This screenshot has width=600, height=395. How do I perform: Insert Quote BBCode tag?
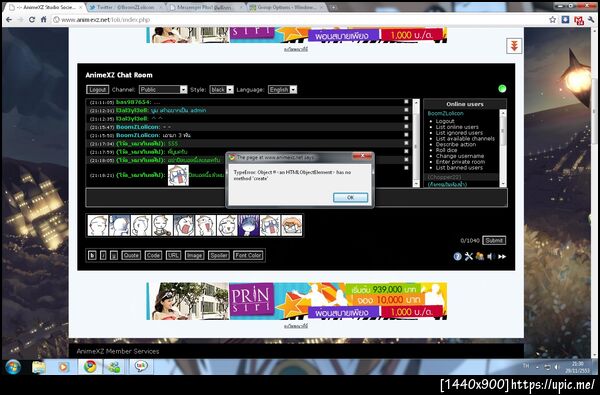pos(131,255)
